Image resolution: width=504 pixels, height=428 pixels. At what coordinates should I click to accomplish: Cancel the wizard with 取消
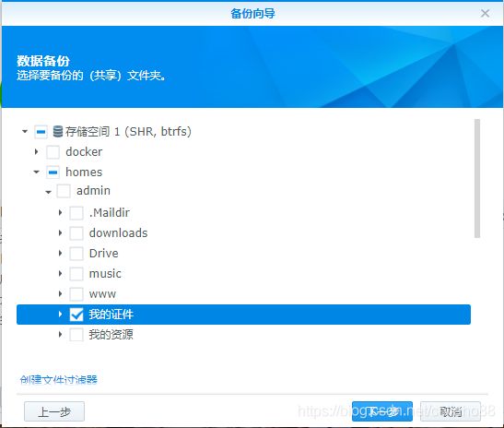pos(451,411)
